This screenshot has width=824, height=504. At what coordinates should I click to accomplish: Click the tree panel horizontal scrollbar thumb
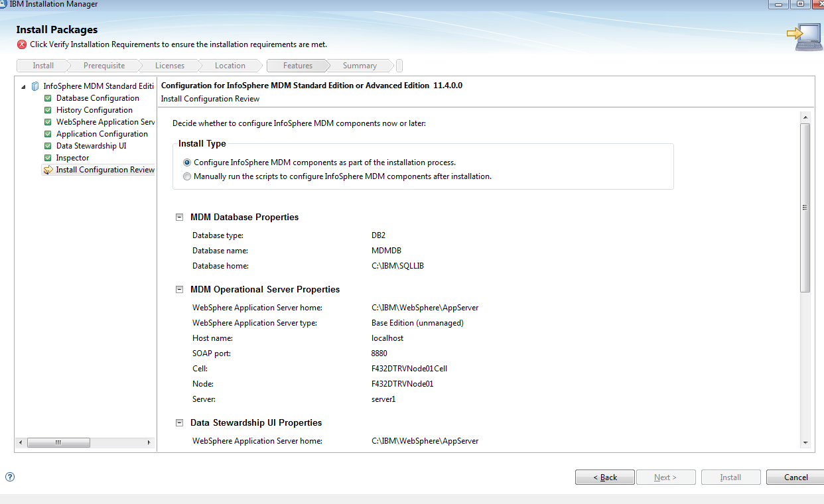tap(58, 442)
